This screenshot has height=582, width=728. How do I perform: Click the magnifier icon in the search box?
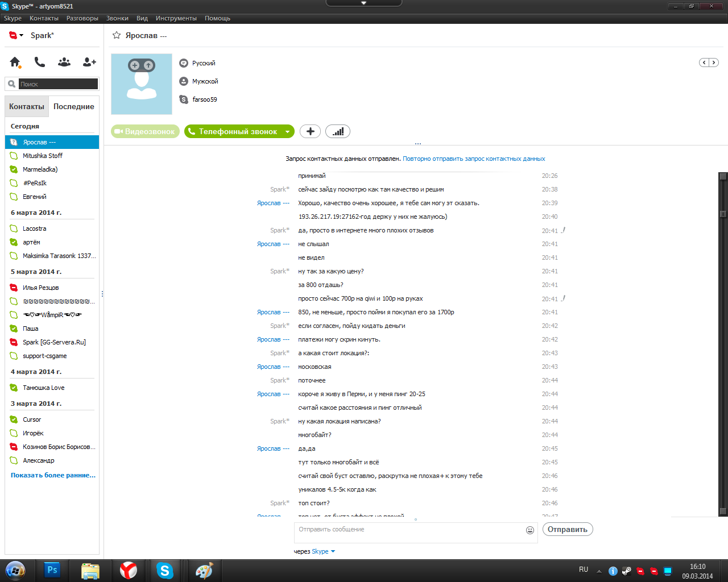(x=11, y=84)
